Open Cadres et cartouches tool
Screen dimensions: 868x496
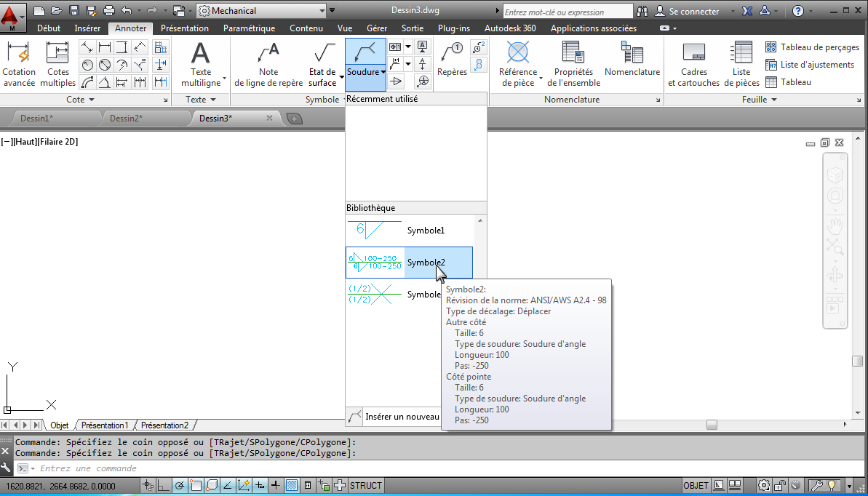tap(693, 64)
